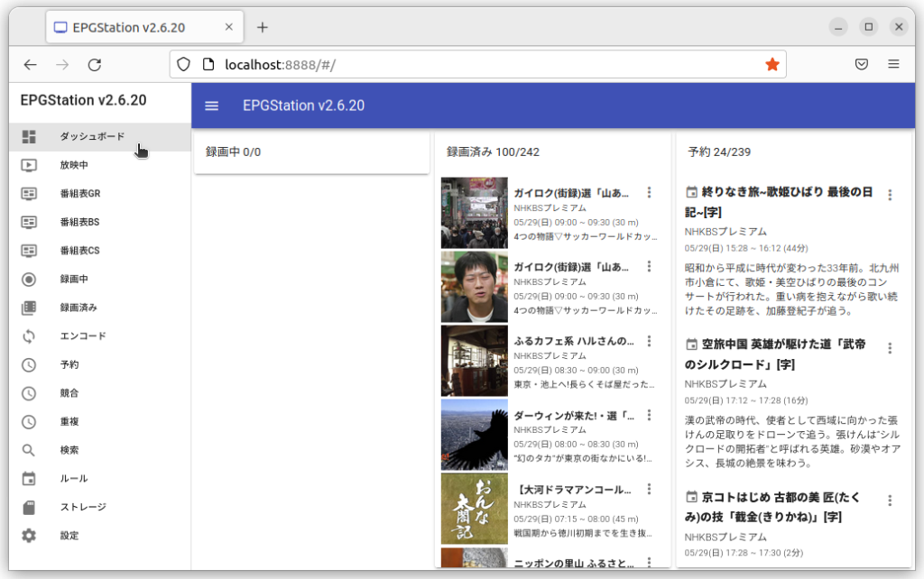The height and width of the screenshot is (579, 924).
Task: Open options menu for 空旅中国 reservation
Action: tap(890, 348)
